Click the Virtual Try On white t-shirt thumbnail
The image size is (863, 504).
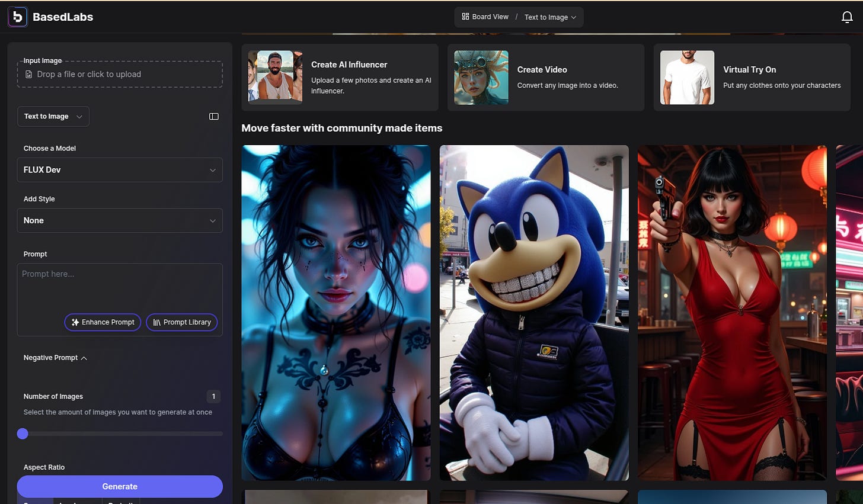[x=688, y=78]
